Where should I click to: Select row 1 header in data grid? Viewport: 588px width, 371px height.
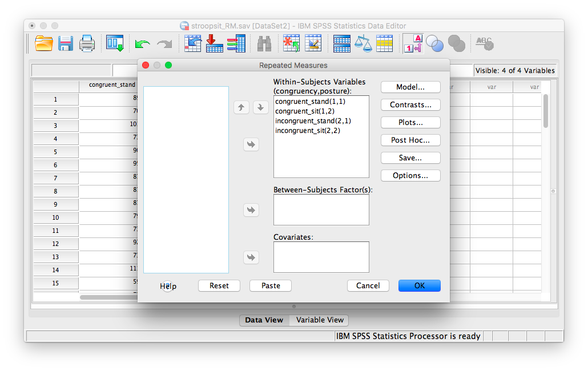click(x=55, y=99)
